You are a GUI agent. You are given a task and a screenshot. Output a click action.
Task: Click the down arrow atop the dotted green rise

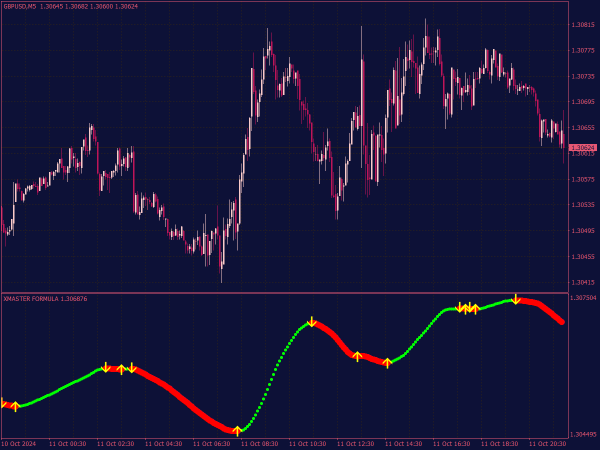pyautogui.click(x=312, y=321)
